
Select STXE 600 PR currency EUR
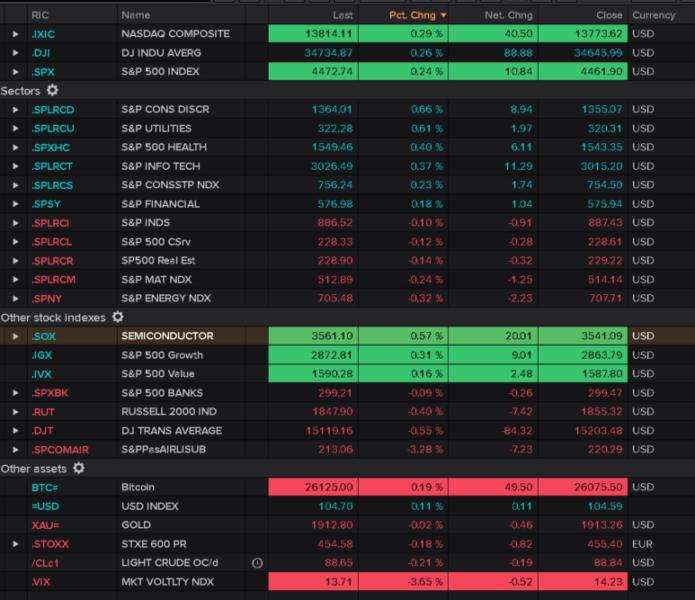pos(642,544)
